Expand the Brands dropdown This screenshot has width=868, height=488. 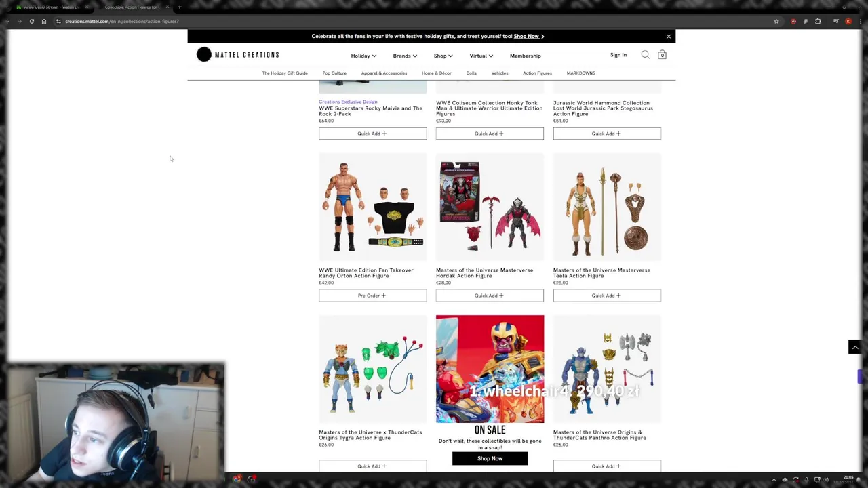(x=405, y=56)
